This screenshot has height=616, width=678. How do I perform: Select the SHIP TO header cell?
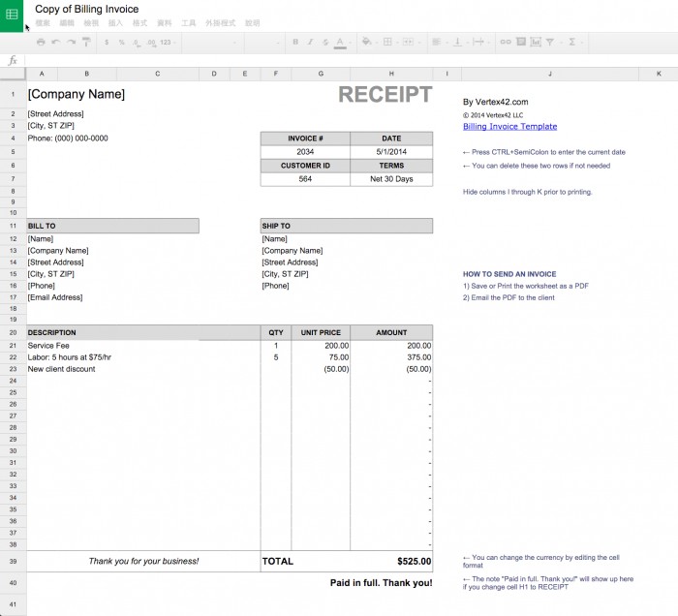tap(347, 226)
